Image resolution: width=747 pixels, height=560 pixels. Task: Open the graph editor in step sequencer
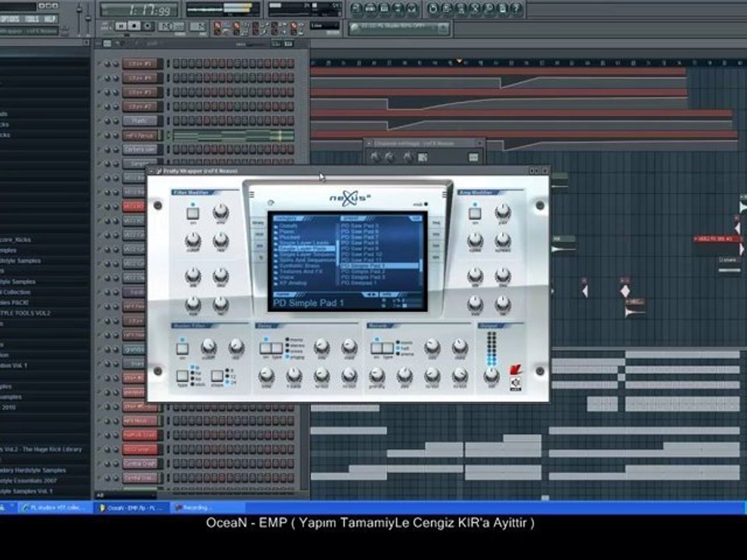pyautogui.click(x=275, y=44)
